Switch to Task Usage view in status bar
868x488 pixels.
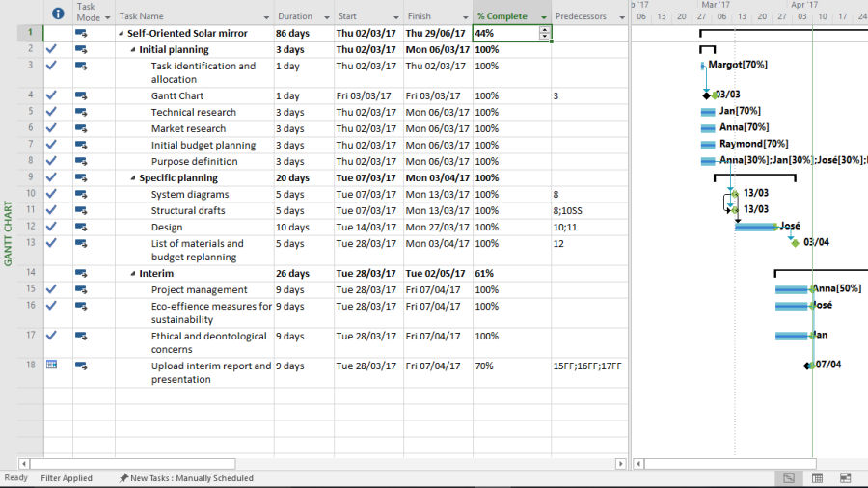pos(817,478)
